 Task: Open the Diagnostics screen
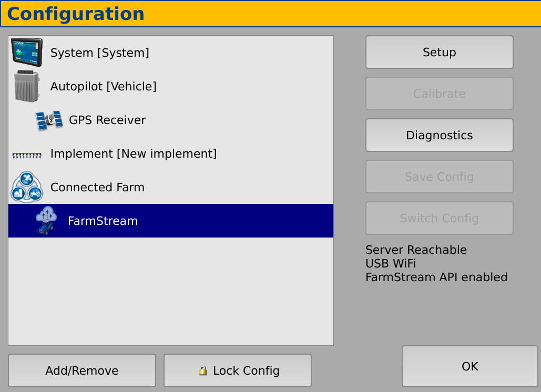(439, 135)
